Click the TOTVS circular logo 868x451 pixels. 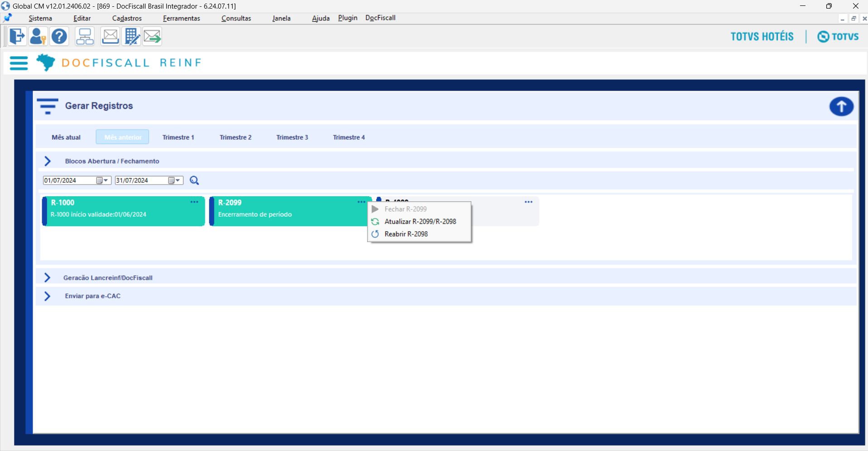(x=838, y=37)
